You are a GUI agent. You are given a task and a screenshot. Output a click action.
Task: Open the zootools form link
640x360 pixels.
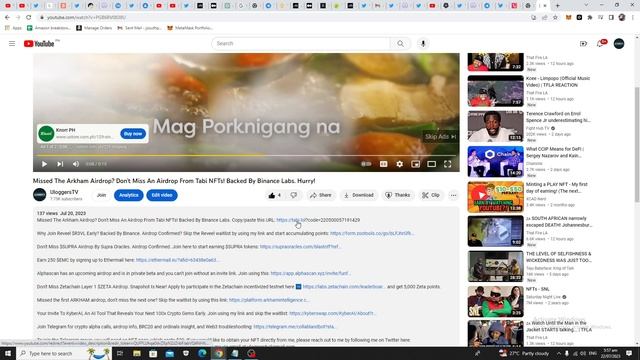click(x=371, y=233)
